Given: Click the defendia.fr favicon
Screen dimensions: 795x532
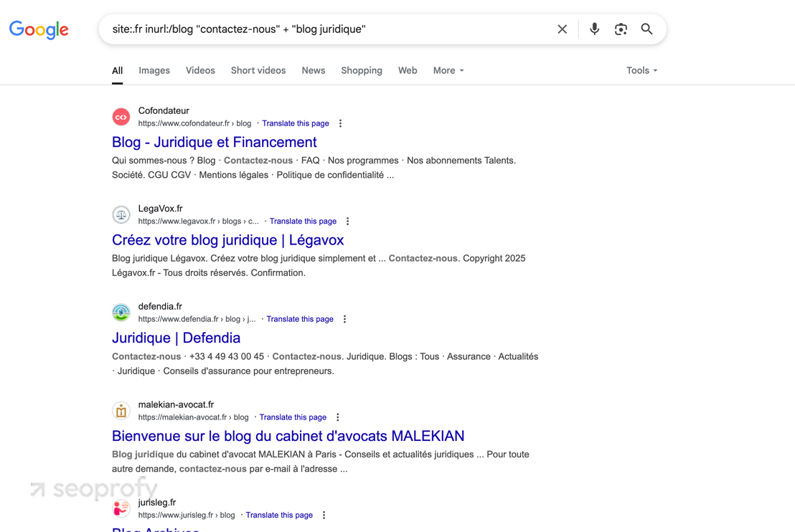Looking at the screenshot, I should tap(121, 313).
